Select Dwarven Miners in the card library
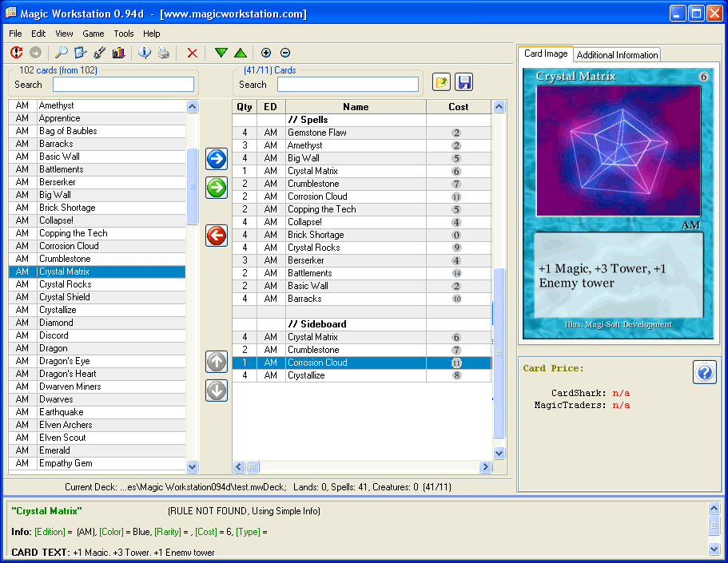The image size is (728, 563). click(97, 387)
